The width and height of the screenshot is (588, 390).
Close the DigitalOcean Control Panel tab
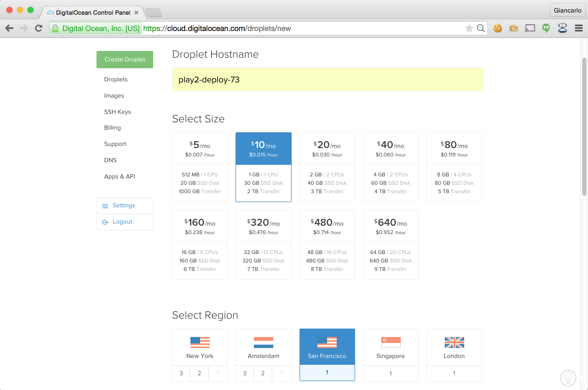(136, 13)
